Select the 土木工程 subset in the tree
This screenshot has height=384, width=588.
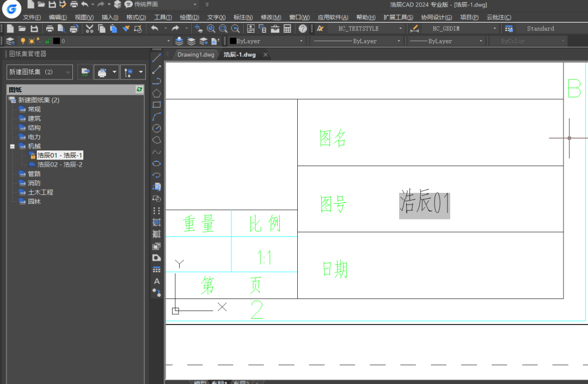pos(40,192)
